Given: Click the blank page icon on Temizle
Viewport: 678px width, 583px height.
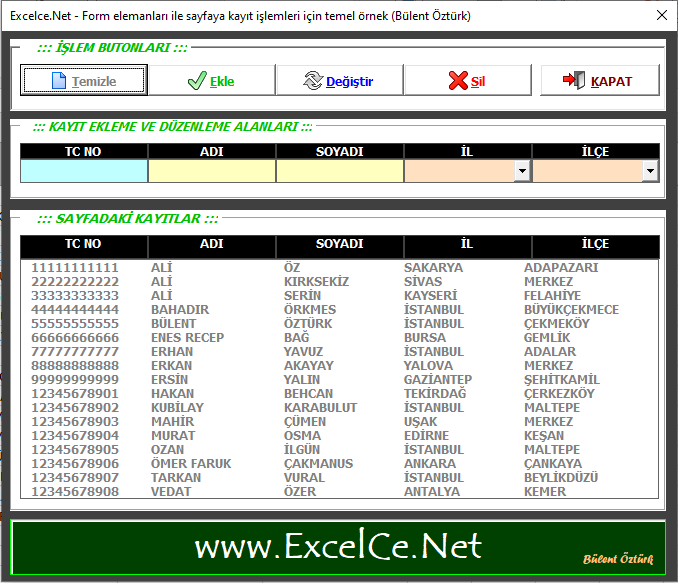Looking at the screenshot, I should pos(59,80).
